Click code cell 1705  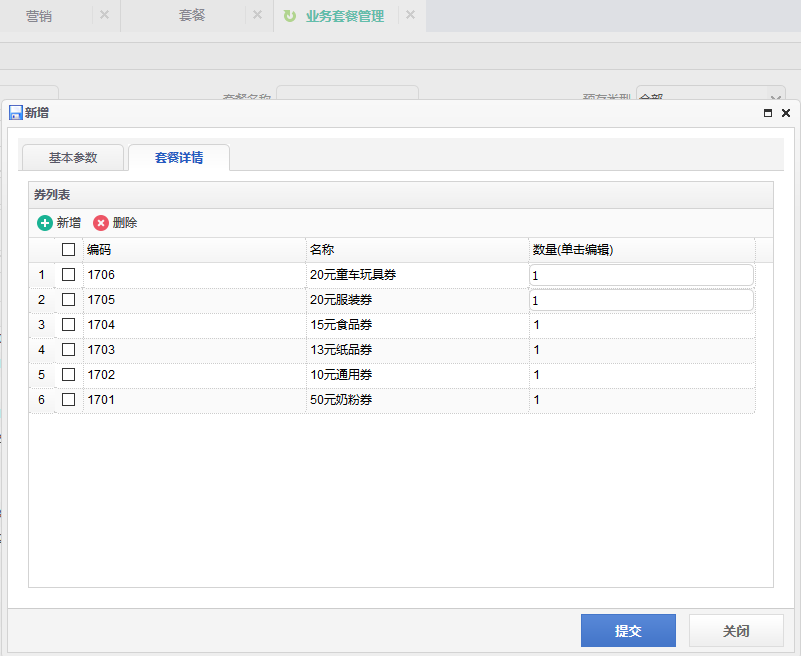click(195, 300)
